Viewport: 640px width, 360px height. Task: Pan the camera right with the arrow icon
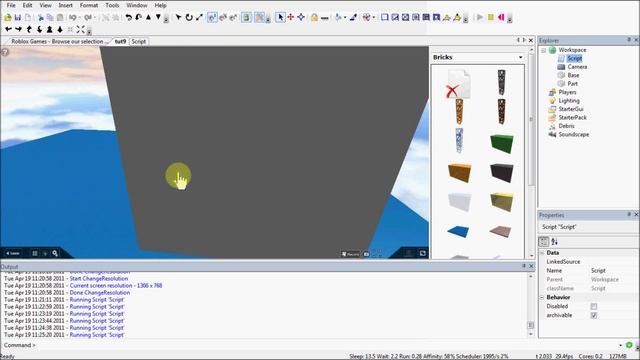tap(18, 29)
